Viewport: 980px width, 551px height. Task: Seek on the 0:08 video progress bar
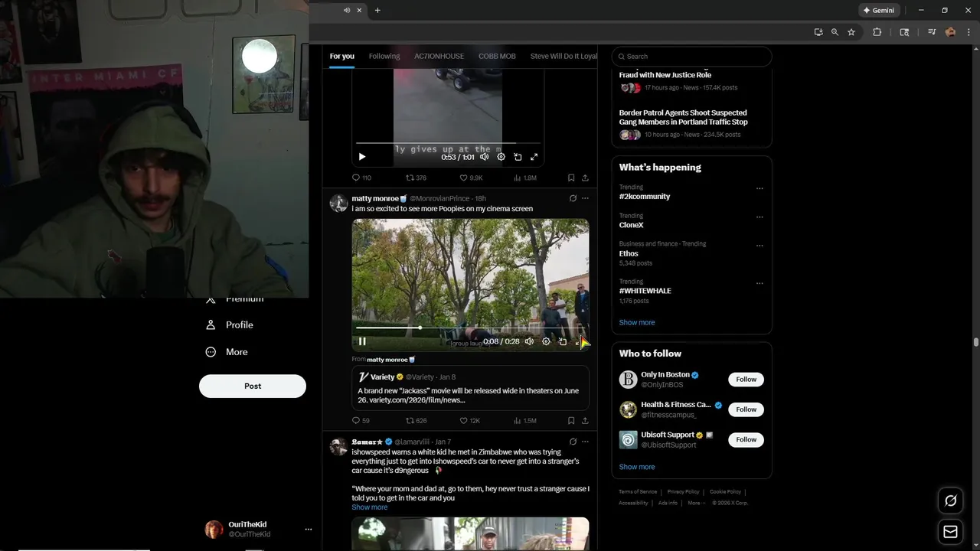click(x=470, y=328)
